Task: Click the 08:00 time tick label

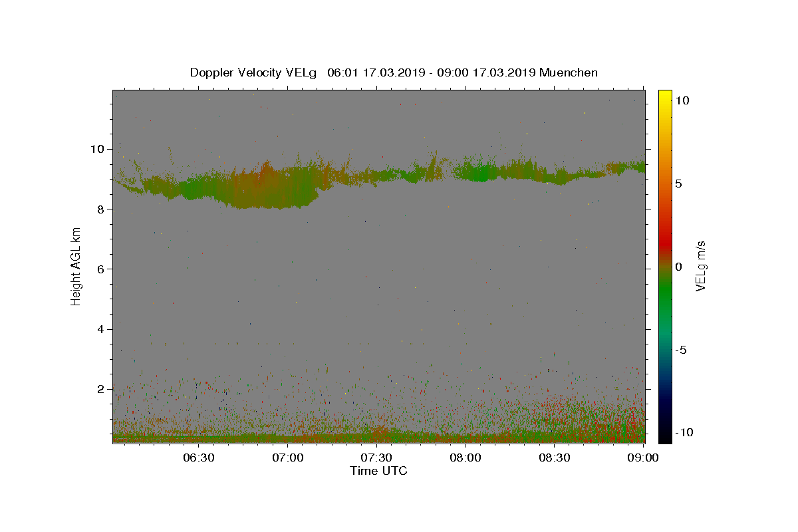Action: pyautogui.click(x=465, y=458)
